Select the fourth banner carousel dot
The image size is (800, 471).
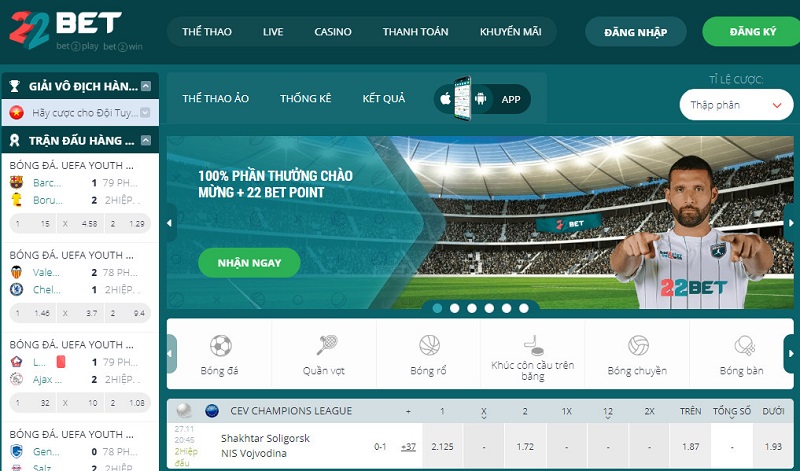coord(489,308)
